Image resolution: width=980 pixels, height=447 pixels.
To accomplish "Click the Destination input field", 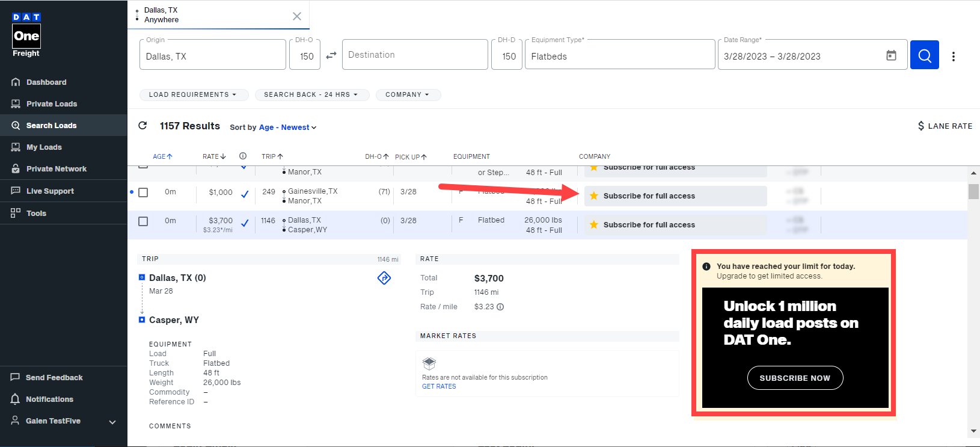I will (x=415, y=55).
